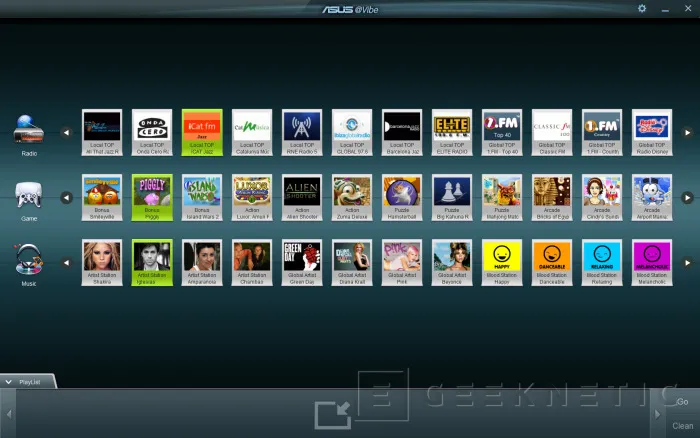
Task: Select Barcelona Jazz radio station
Action: pyautogui.click(x=402, y=133)
